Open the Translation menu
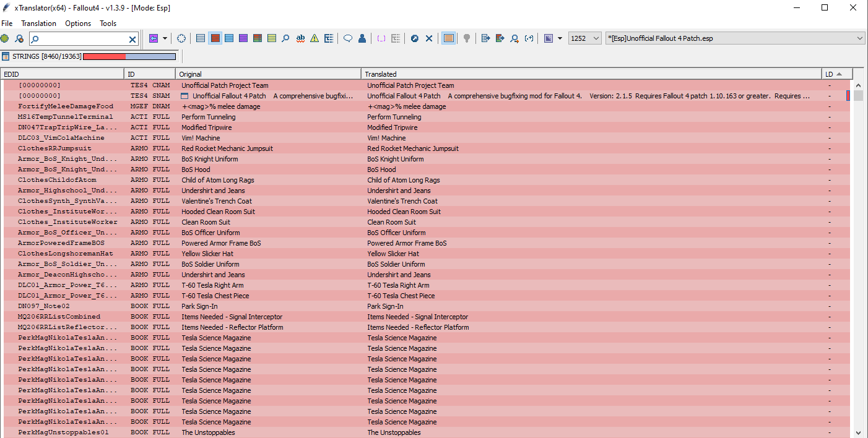868x438 pixels. tap(38, 24)
